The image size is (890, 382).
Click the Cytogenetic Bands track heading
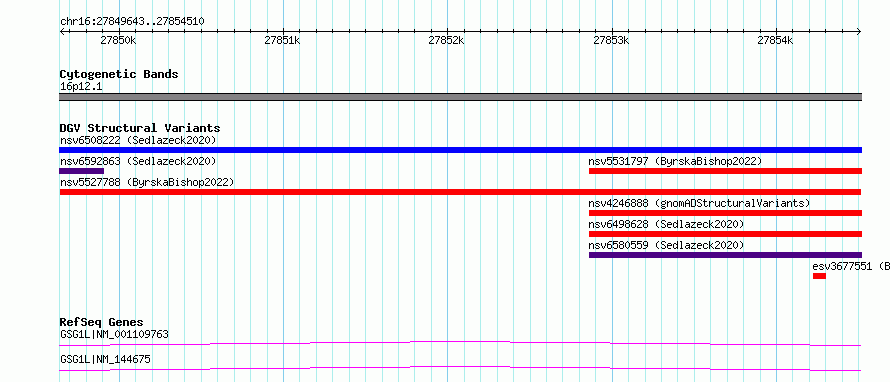[x=119, y=74]
